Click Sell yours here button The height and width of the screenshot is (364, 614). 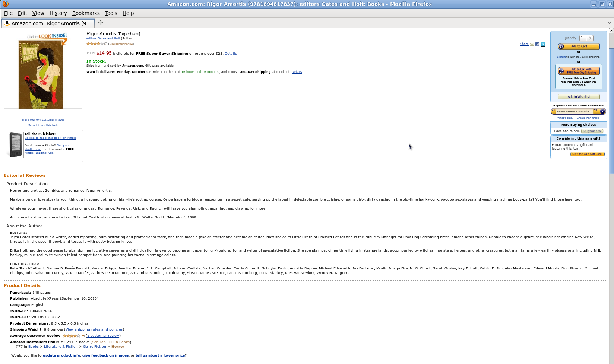(592, 131)
